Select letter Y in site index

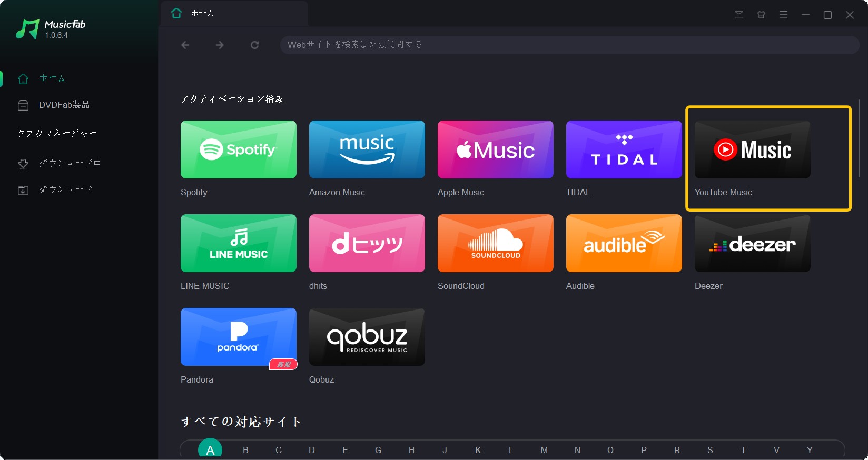(810, 450)
